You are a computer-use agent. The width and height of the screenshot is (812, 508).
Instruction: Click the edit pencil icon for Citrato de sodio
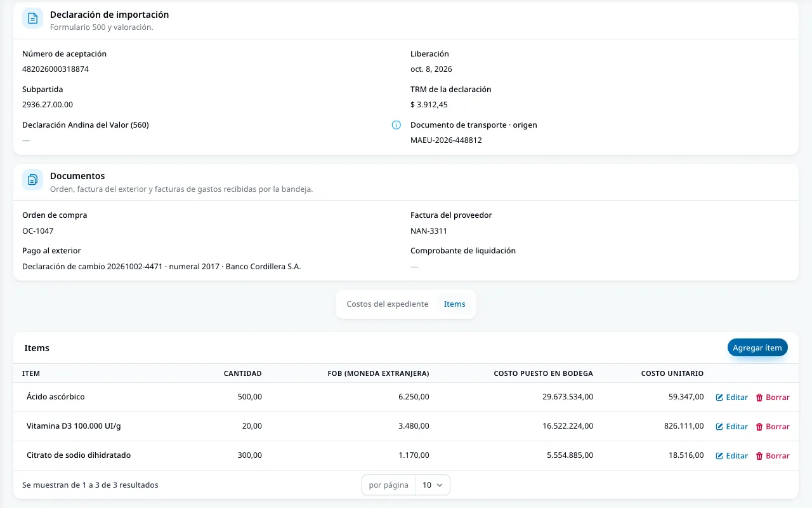coord(719,456)
